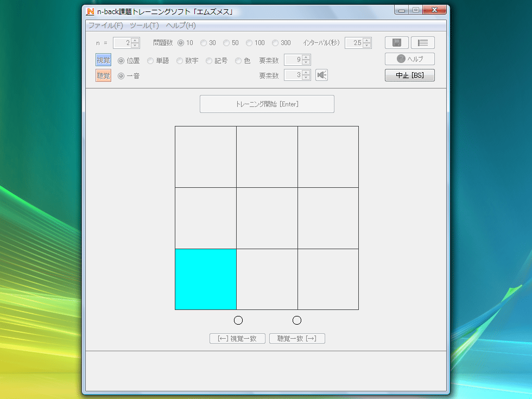The image size is (532, 399).
Task: Click the right circle indicator below grid
Action: coord(297,320)
